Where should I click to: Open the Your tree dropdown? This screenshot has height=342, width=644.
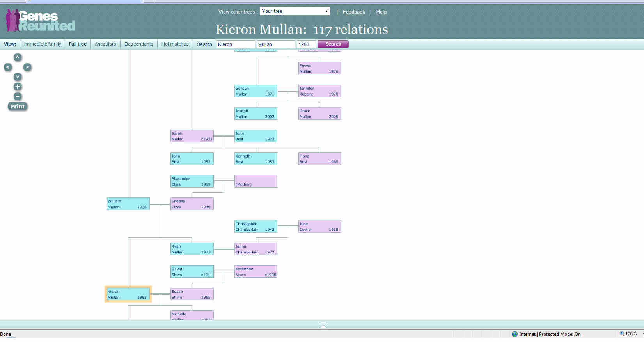point(295,11)
